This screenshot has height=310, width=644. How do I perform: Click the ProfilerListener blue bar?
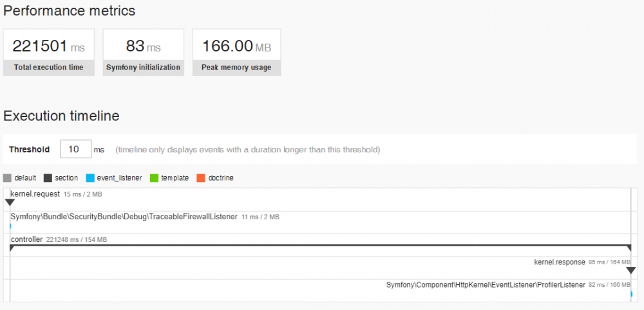click(631, 294)
